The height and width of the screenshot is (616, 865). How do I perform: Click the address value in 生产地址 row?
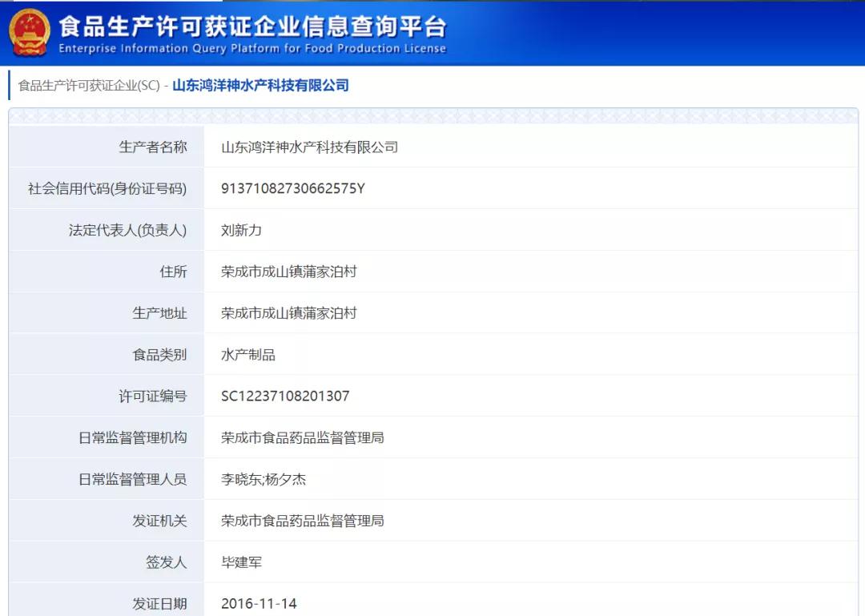click(288, 313)
